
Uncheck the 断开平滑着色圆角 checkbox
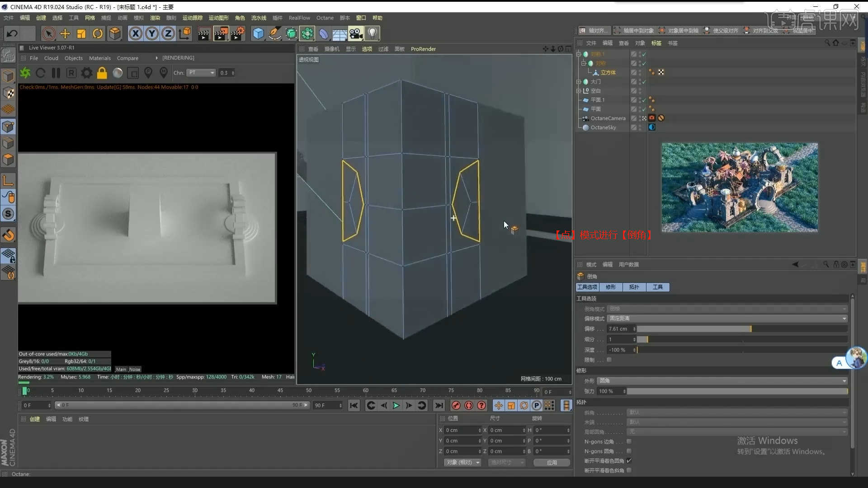coord(630,460)
